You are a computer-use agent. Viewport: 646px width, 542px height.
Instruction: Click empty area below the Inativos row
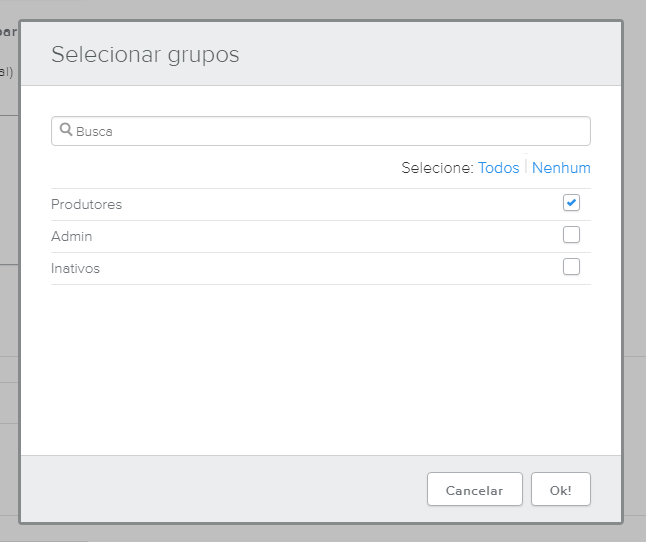[320, 370]
